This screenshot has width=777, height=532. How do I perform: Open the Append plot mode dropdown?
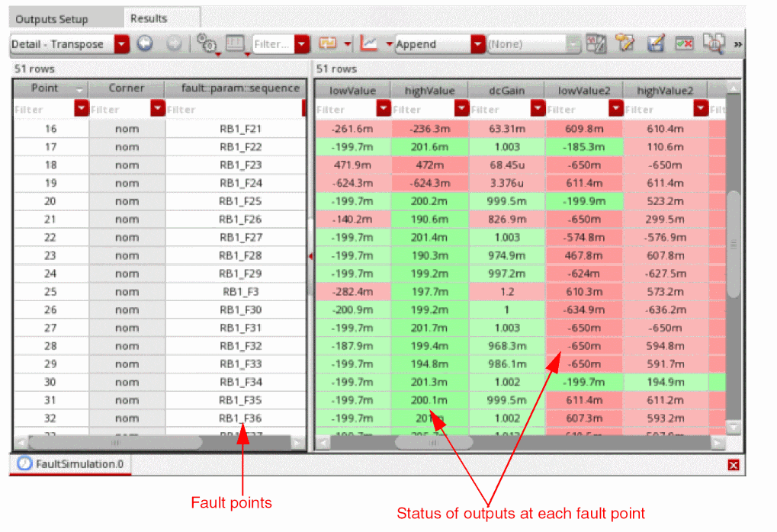click(477, 44)
